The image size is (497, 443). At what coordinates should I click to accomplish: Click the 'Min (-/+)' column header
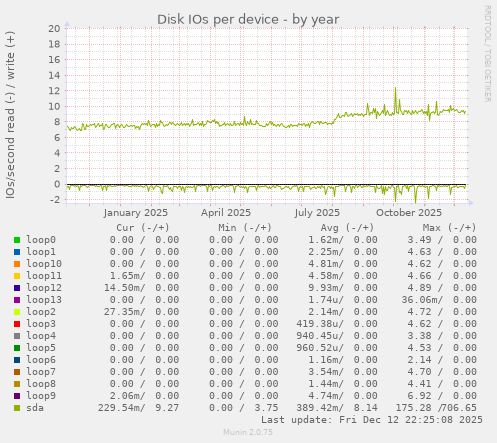[x=245, y=228]
